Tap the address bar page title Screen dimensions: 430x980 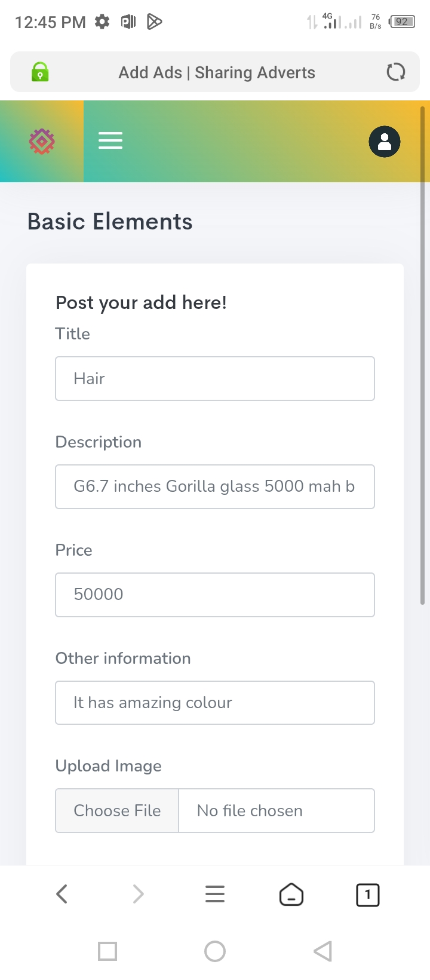pos(217,73)
